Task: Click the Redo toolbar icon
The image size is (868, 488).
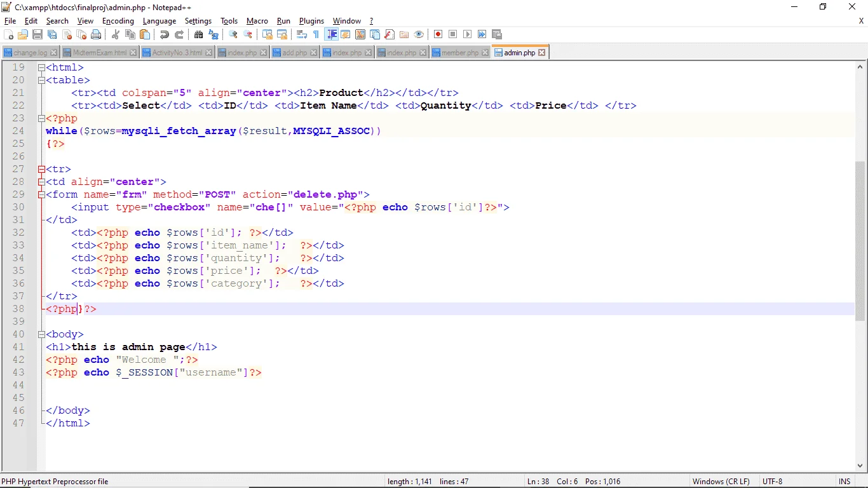Action: [x=179, y=34]
